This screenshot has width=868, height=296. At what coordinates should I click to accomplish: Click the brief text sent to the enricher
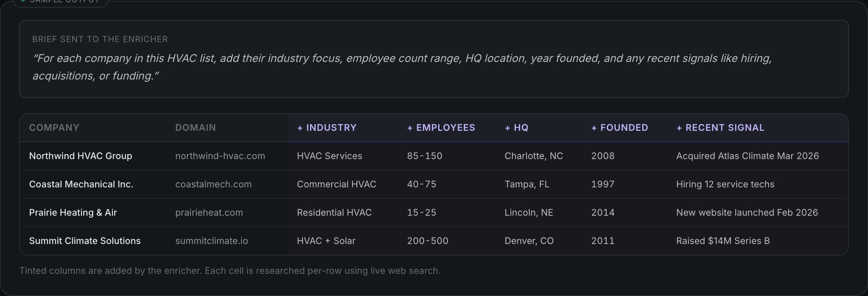402,67
